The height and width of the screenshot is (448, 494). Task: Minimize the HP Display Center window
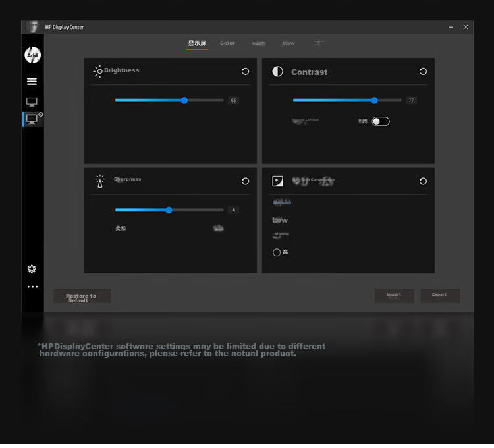(x=451, y=27)
